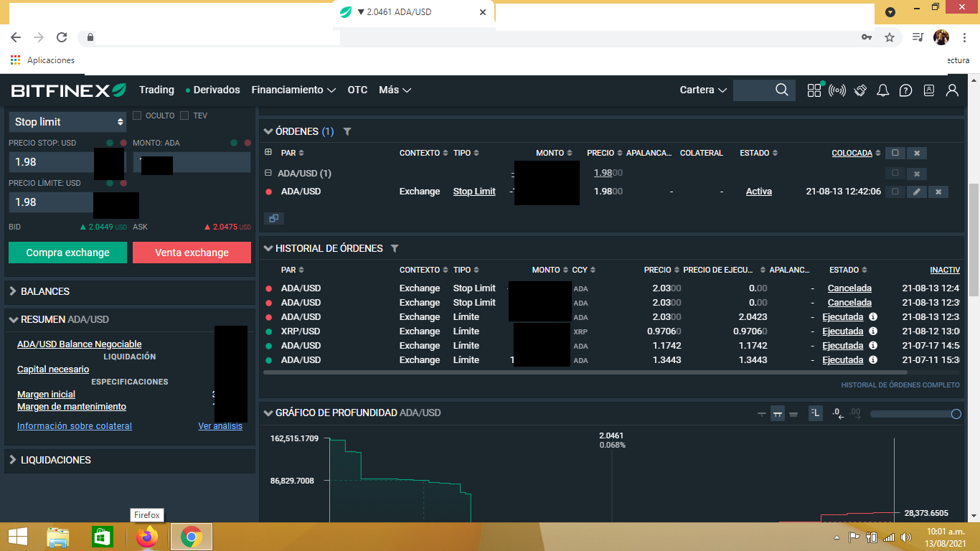Click the help question mark icon
This screenshot has height=551, width=980.
906,90
